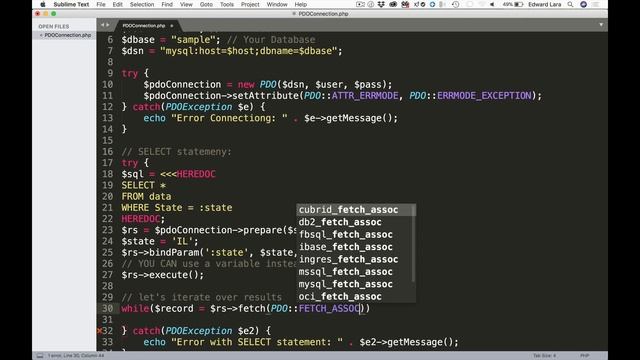Click the let's iterate over results comment
The height and width of the screenshot is (360, 640).
coord(202,298)
